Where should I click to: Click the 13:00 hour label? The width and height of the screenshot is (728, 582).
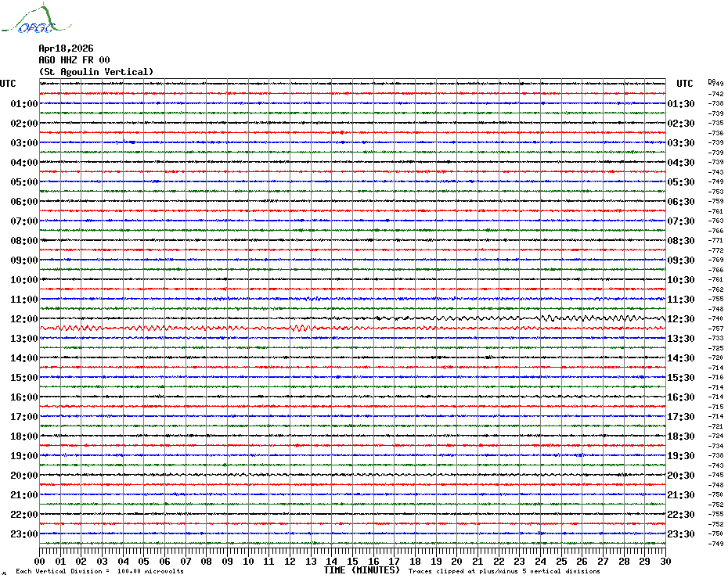tap(24, 339)
